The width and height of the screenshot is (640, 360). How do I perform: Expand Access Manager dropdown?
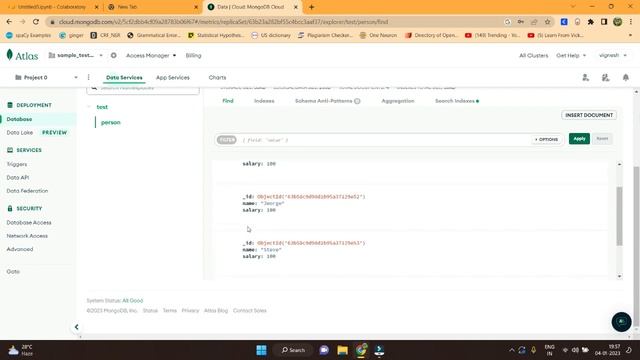pyautogui.click(x=151, y=56)
